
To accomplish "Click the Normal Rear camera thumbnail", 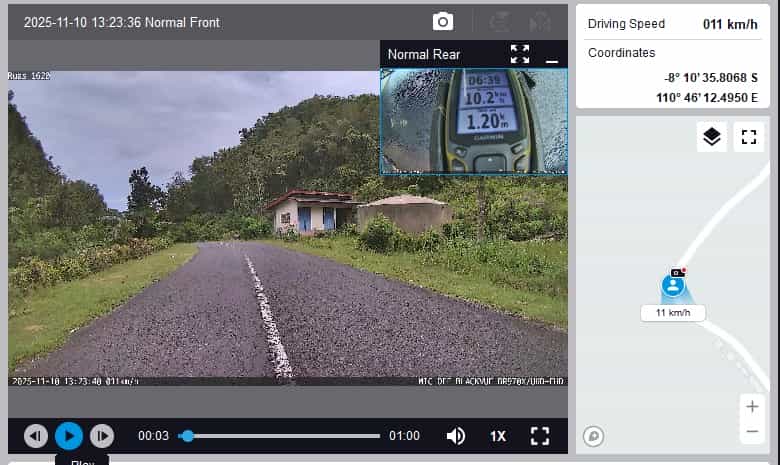I will [x=473, y=120].
